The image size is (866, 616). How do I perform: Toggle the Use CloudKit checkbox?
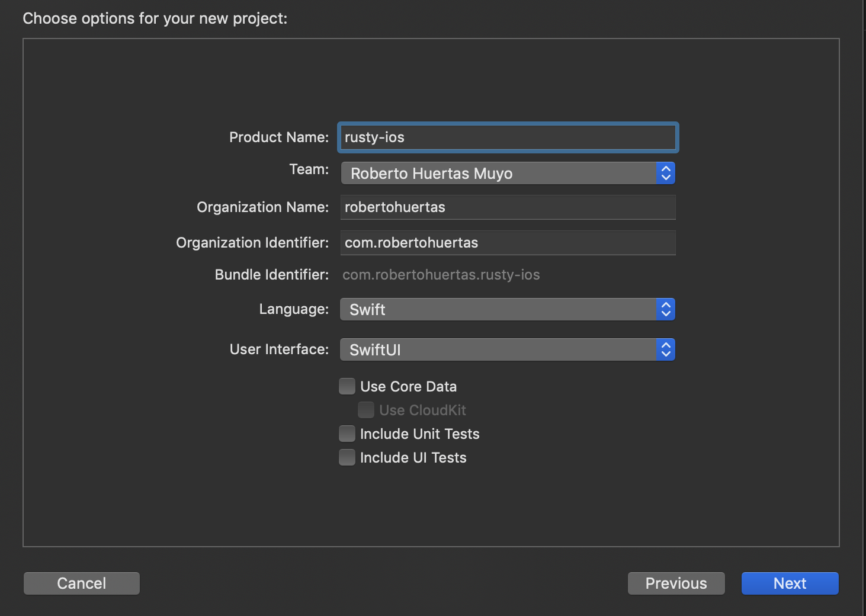tap(366, 409)
